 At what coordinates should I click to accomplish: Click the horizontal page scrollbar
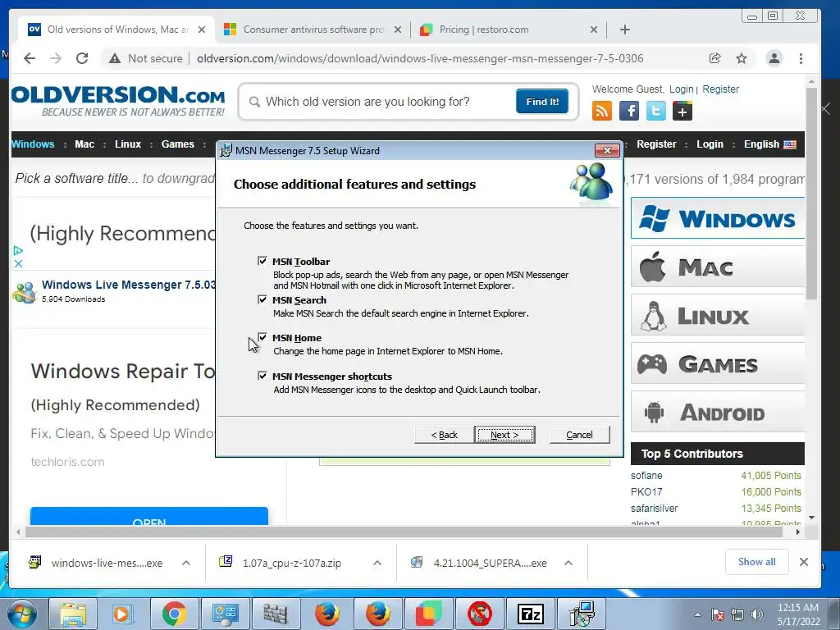[404, 532]
